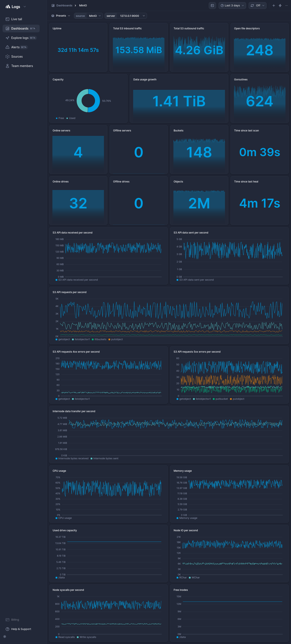The image size is (291, 644).
Task: Toggle listobjectsv1 legend in S3 API requests per second
Action: point(81,339)
